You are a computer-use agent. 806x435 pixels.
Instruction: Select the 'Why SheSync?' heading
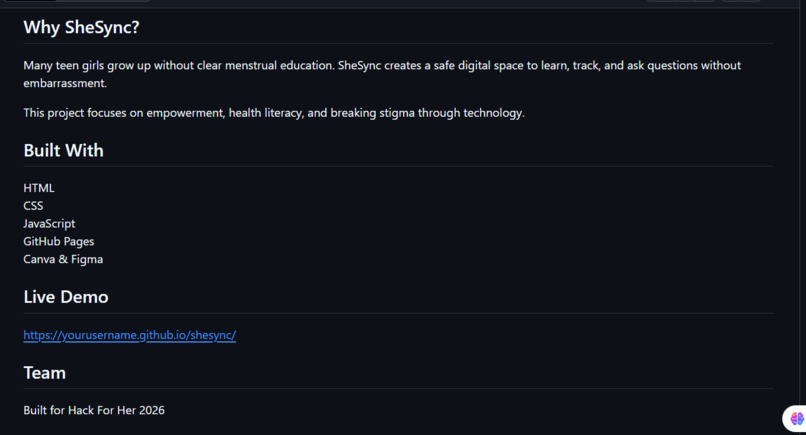point(81,27)
